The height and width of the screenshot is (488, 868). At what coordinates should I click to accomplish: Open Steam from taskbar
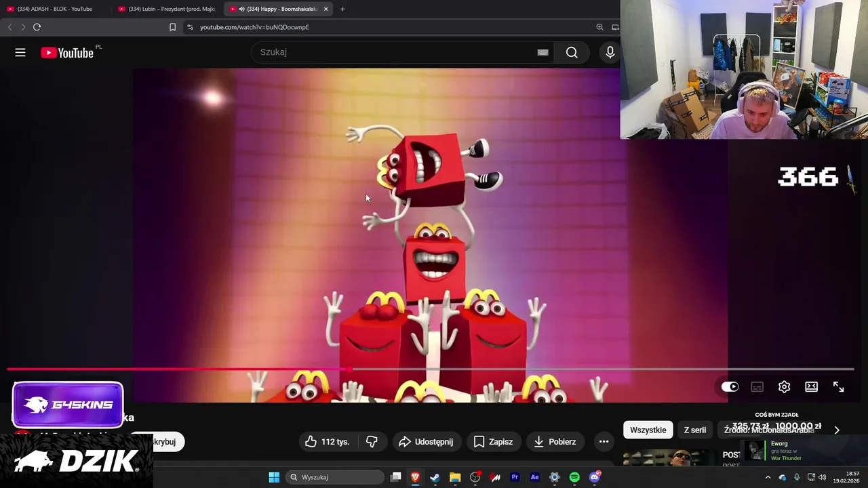coord(435,477)
